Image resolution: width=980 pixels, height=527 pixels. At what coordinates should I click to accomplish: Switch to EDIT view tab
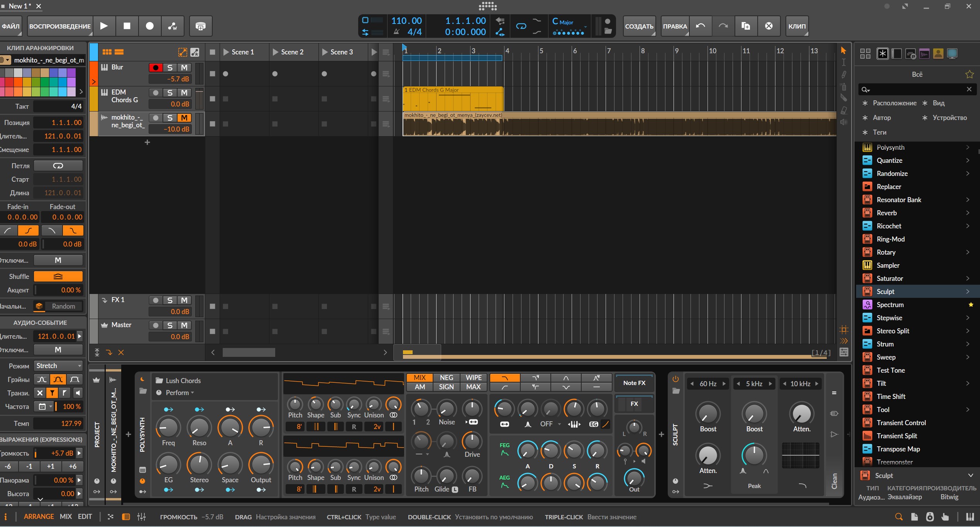click(85, 516)
